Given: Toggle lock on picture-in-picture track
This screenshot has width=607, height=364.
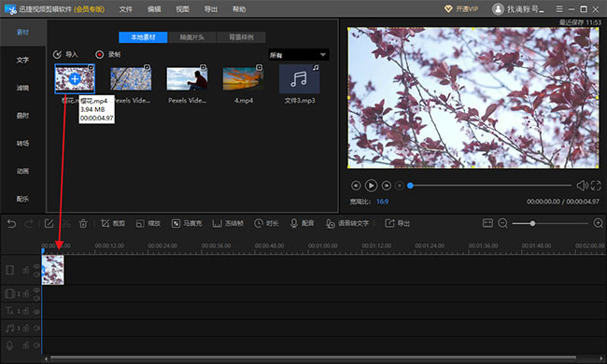Looking at the screenshot, I should 26,294.
